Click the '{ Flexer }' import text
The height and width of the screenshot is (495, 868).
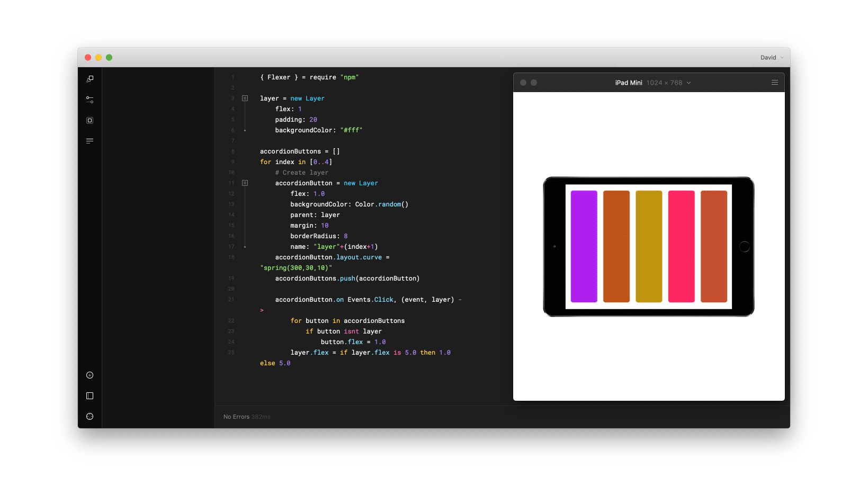click(x=279, y=77)
